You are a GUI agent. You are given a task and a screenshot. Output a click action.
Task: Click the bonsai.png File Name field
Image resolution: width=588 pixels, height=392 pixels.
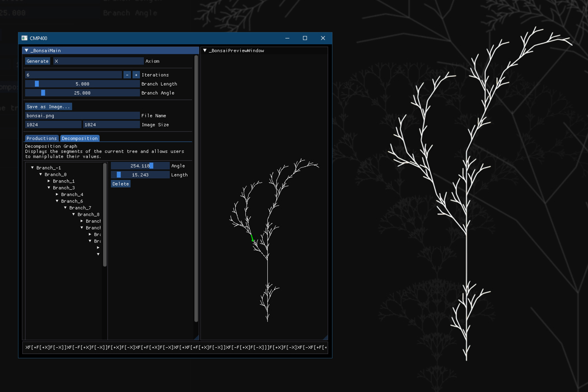(x=82, y=115)
